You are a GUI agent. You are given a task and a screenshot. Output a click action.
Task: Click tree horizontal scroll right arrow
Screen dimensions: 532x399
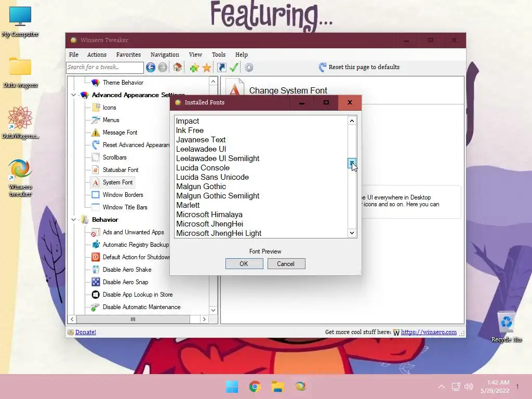(204, 320)
